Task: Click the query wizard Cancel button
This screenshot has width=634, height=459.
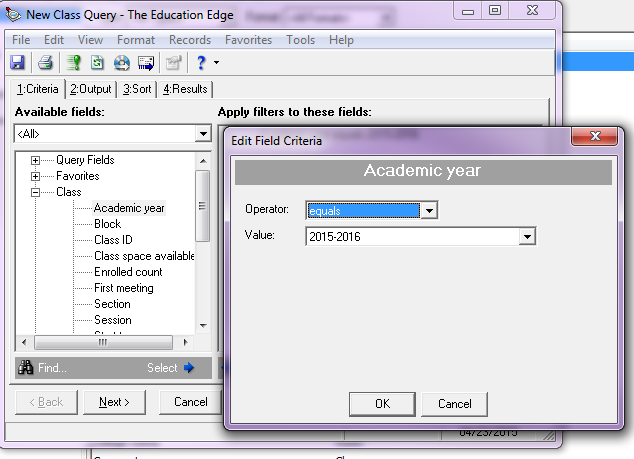Action: point(190,402)
